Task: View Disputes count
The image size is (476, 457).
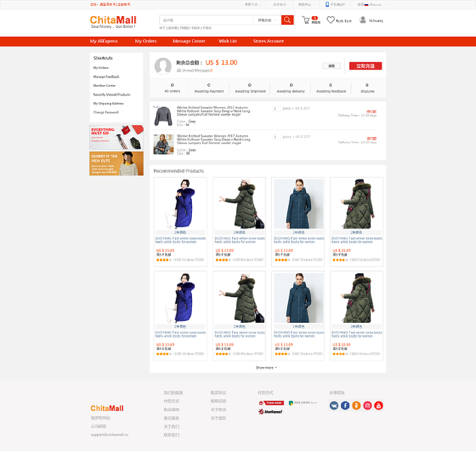Action: [367, 88]
